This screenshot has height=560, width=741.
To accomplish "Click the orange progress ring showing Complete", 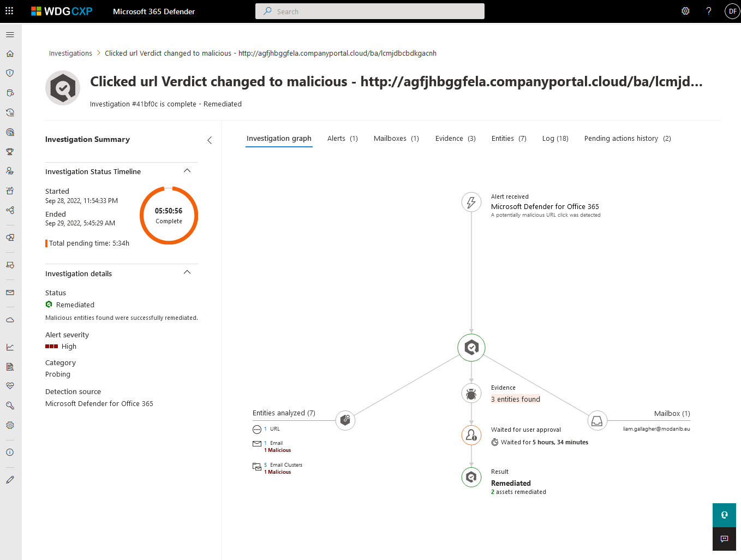I will pos(169,216).
